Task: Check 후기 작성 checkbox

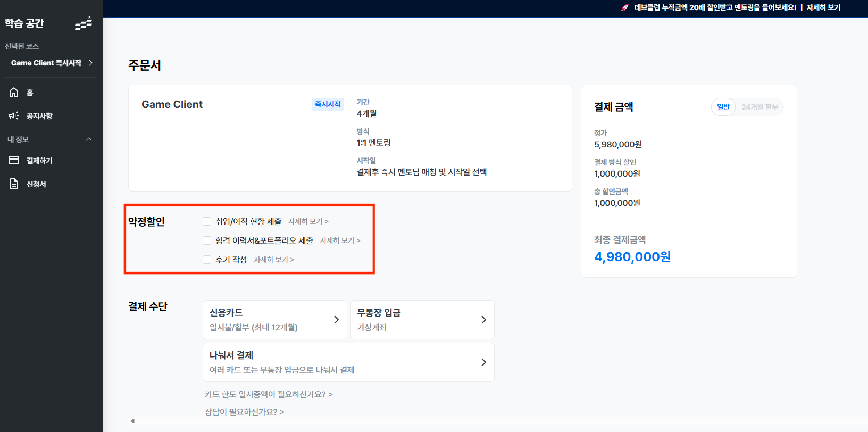Action: pos(207,260)
